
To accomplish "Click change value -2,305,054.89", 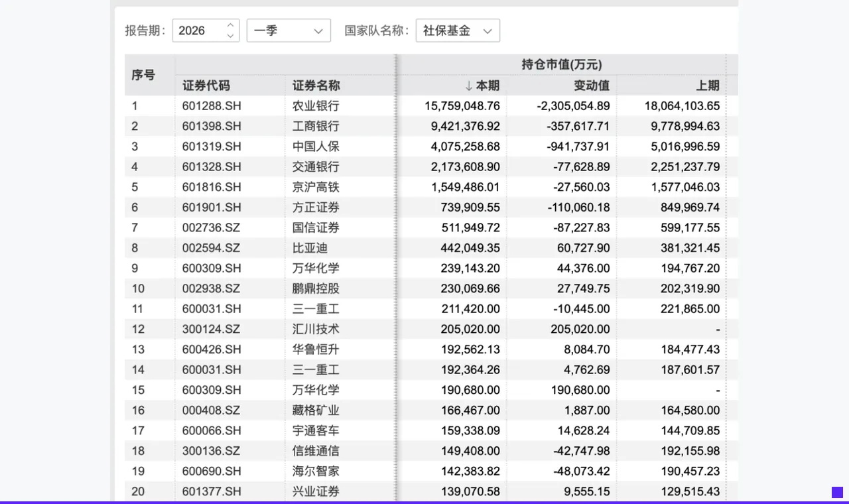I will 574,106.
